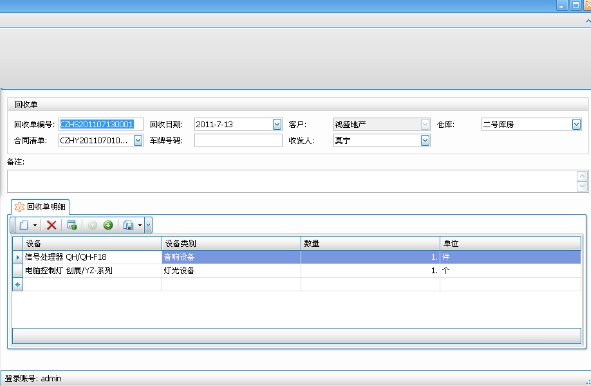Click the import table icon with green badge
Screen dimensions: 591x386
coord(72,225)
